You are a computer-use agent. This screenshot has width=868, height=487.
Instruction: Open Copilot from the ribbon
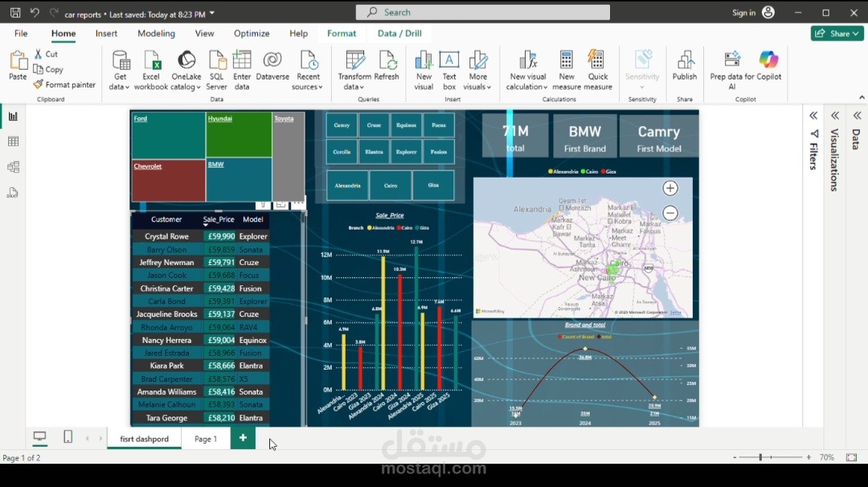coord(768,65)
